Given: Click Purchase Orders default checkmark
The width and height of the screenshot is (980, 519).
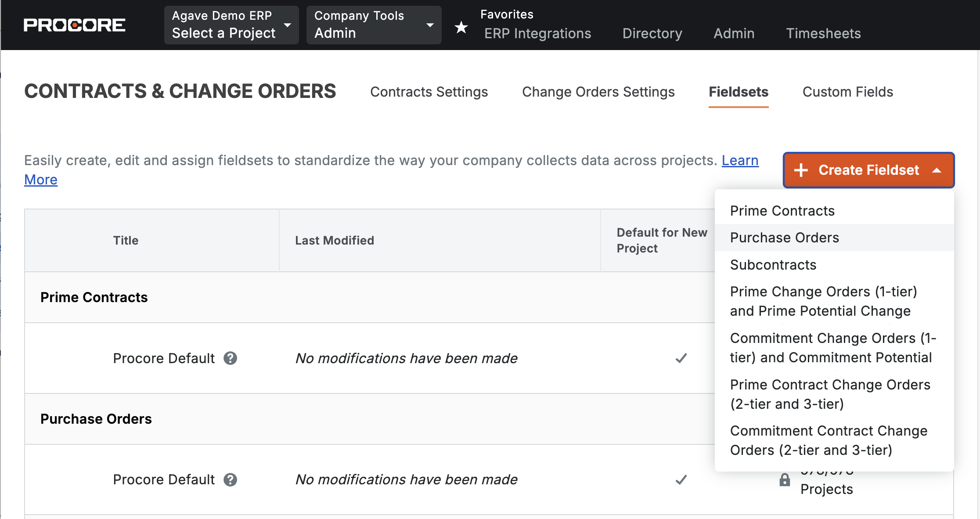Looking at the screenshot, I should pos(681,479).
